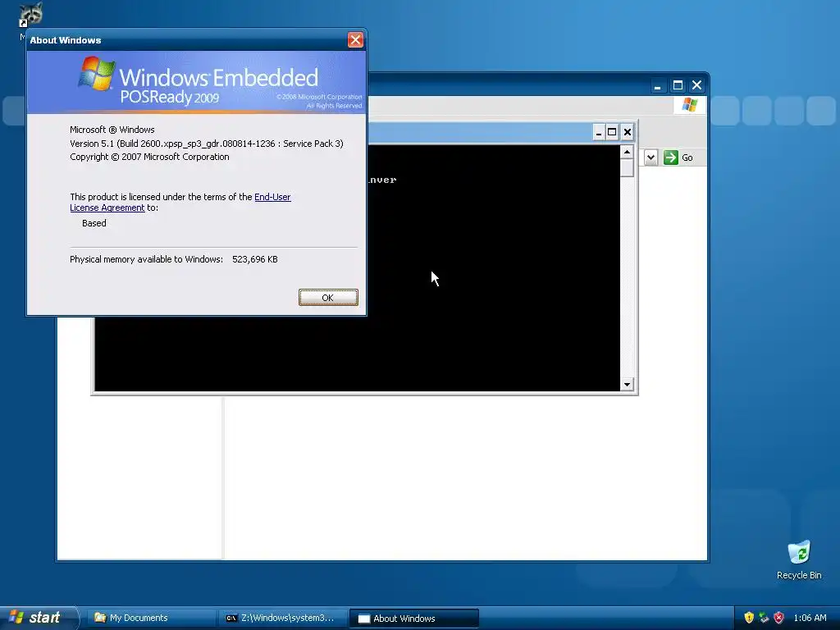This screenshot has height=630, width=840.
Task: Close the My Documents Explorer window
Action: tap(697, 85)
